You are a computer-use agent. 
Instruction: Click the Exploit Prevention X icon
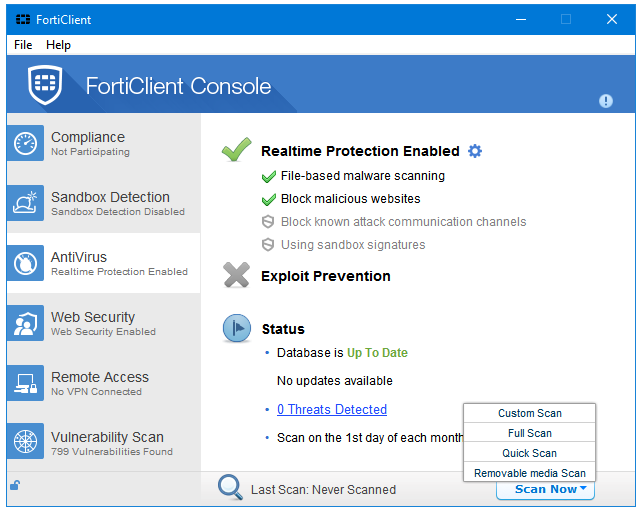coord(237,276)
